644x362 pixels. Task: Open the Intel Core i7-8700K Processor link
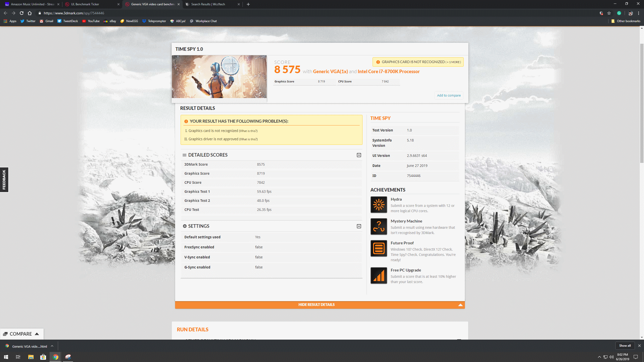[389, 72]
